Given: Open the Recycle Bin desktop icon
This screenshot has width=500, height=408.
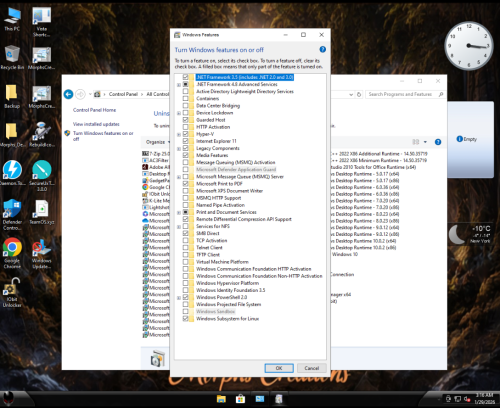Looking at the screenshot, I should pos(12,58).
